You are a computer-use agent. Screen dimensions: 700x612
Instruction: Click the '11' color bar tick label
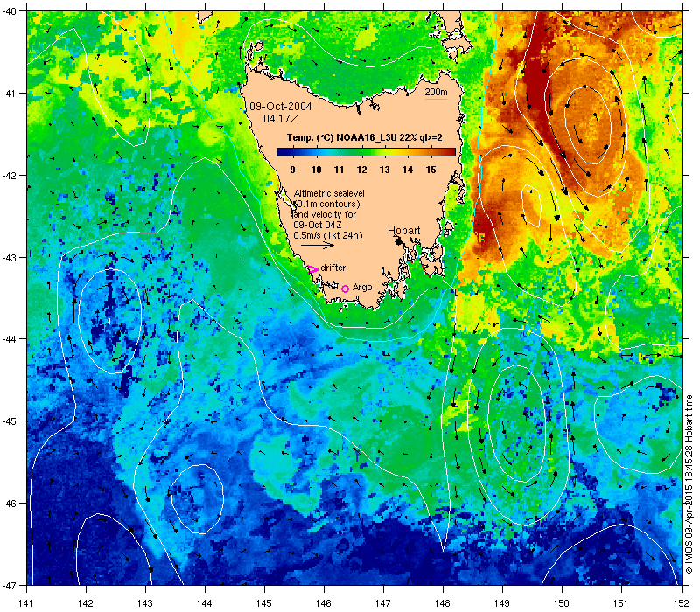tap(339, 170)
